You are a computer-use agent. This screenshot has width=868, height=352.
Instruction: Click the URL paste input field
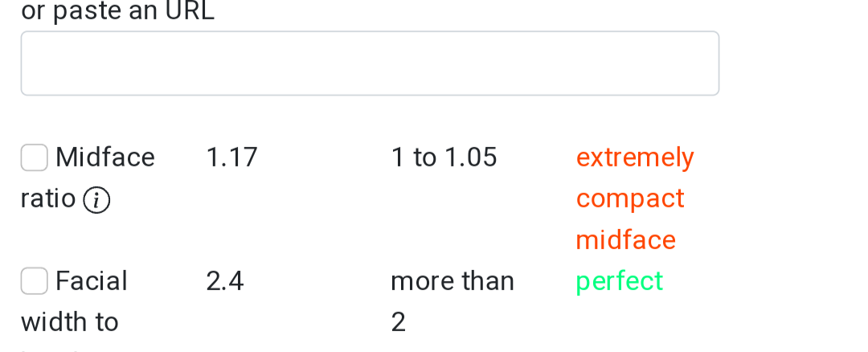(369, 63)
